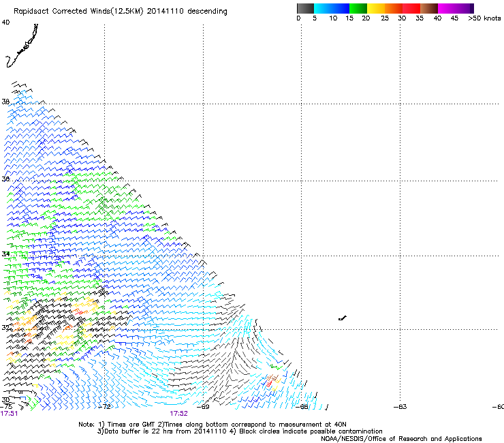Click the legend scale label "15"
Viewport: 504px width, 443px height.
click(349, 18)
